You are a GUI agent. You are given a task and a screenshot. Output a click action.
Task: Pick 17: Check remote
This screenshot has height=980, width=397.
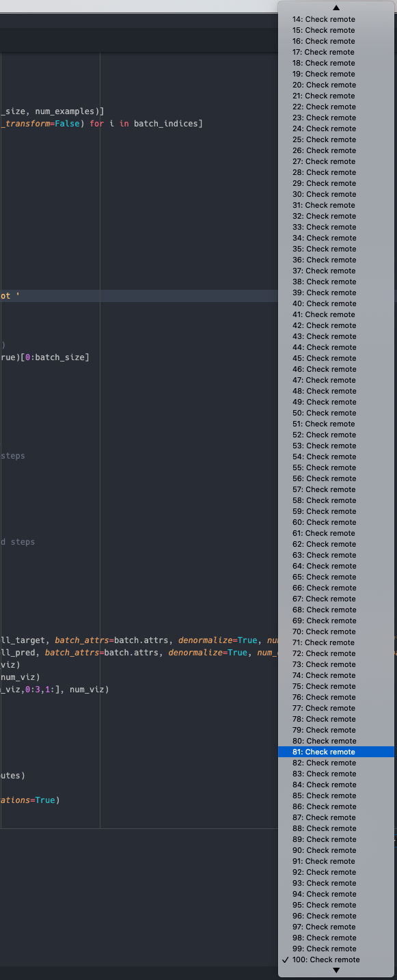coord(336,52)
